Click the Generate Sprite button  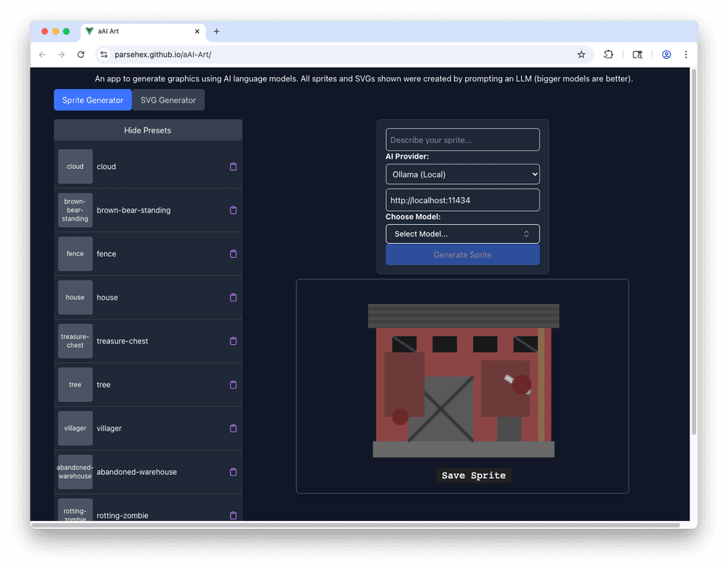462,255
